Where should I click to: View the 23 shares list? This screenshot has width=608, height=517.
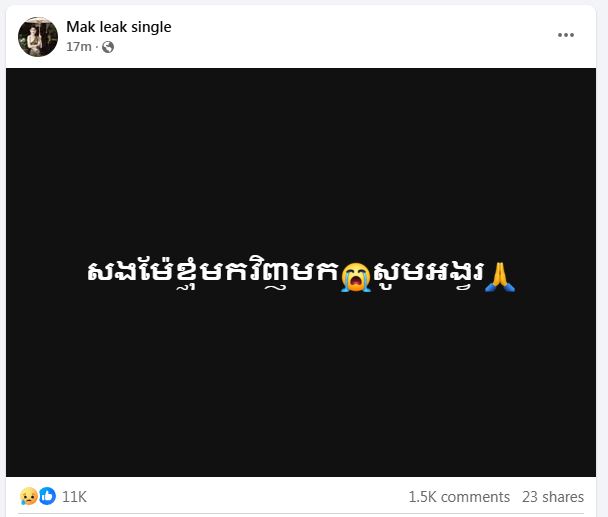point(553,497)
